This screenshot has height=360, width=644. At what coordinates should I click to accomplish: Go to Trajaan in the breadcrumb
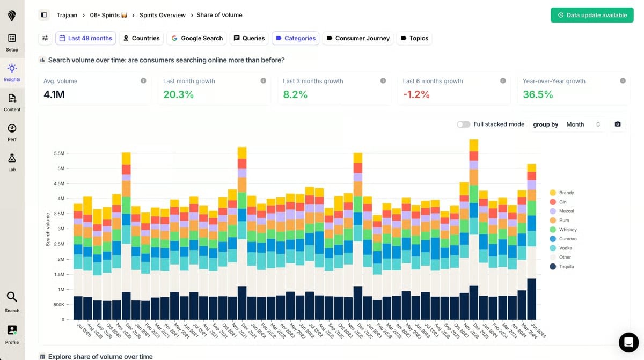(67, 15)
